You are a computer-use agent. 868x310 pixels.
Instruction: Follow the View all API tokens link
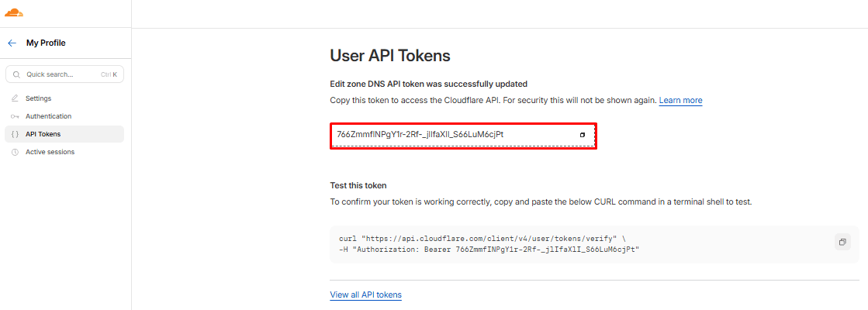tap(365, 294)
